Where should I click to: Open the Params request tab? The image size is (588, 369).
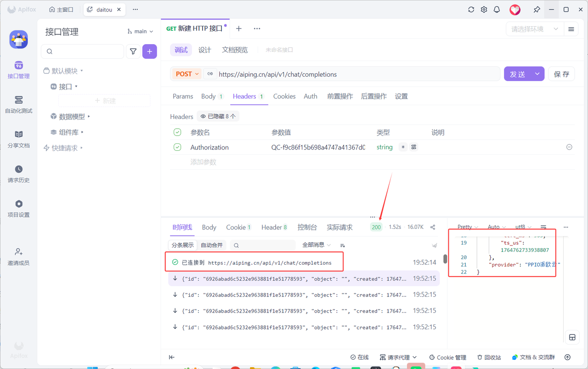183,96
